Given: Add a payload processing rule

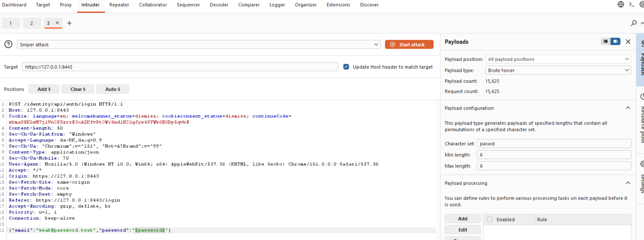Looking at the screenshot, I should pos(463,219).
